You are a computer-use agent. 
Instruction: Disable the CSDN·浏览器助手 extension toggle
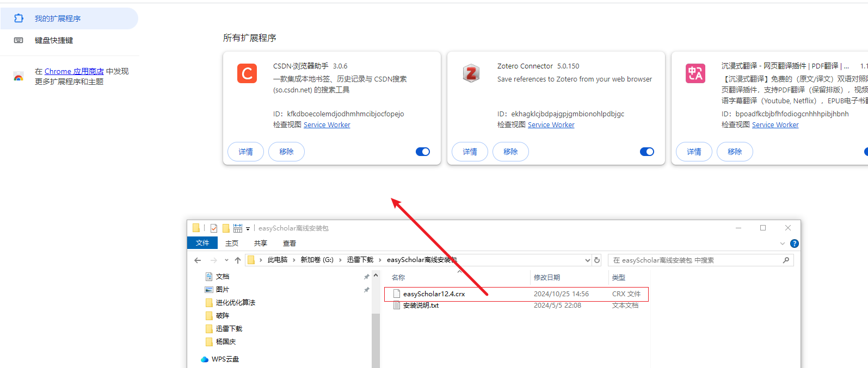pyautogui.click(x=423, y=152)
